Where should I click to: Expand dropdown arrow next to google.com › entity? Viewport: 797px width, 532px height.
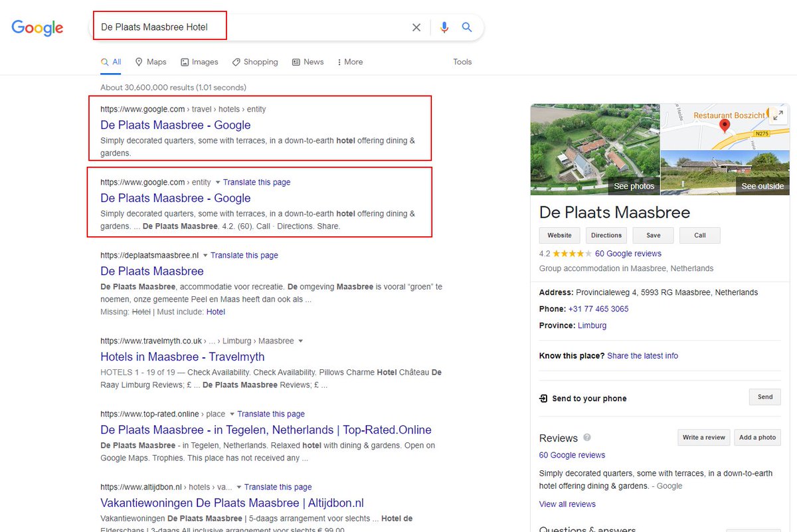tap(217, 182)
